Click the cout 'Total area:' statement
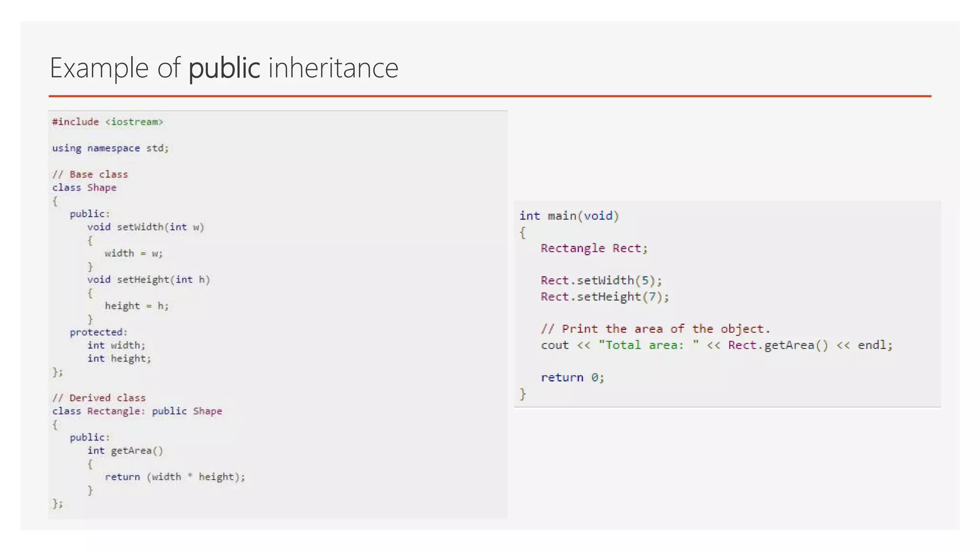This screenshot has height=551, width=980. click(x=716, y=345)
